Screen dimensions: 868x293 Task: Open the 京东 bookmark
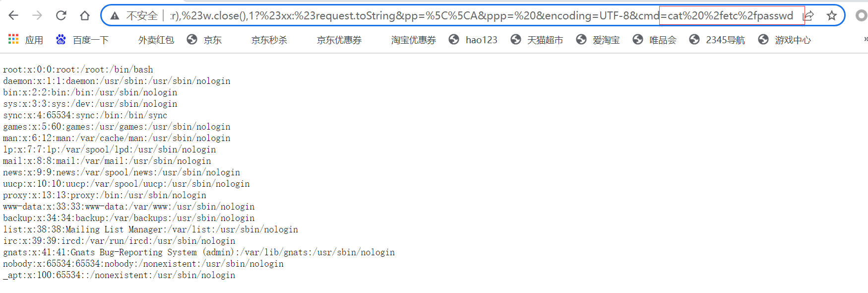tap(204, 40)
